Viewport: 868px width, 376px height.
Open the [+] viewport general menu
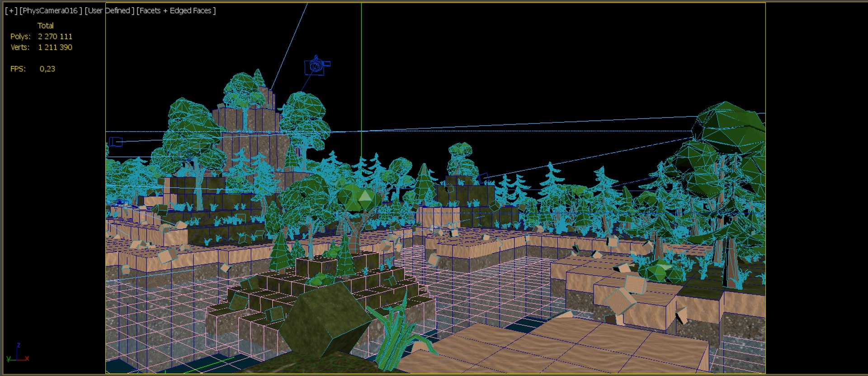click(11, 10)
